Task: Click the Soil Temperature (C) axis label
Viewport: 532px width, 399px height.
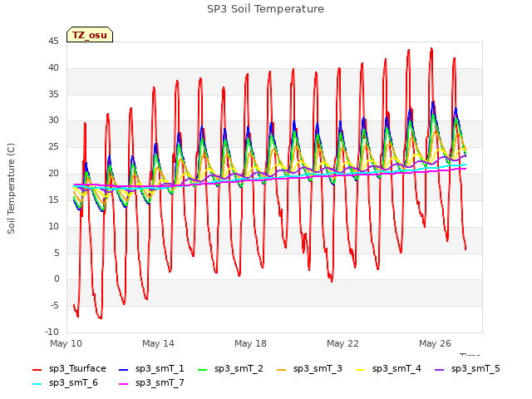Action: pos(11,189)
